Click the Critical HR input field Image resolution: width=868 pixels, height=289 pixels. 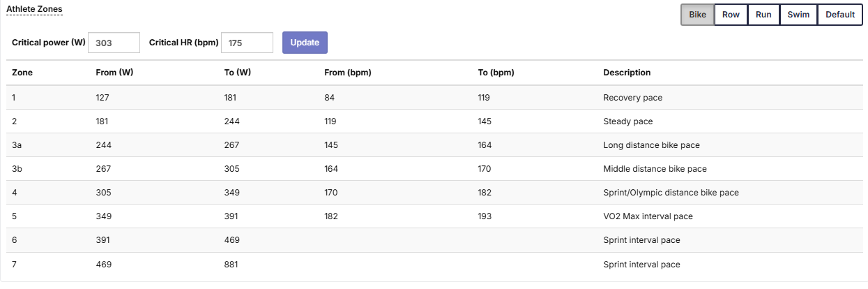click(247, 43)
